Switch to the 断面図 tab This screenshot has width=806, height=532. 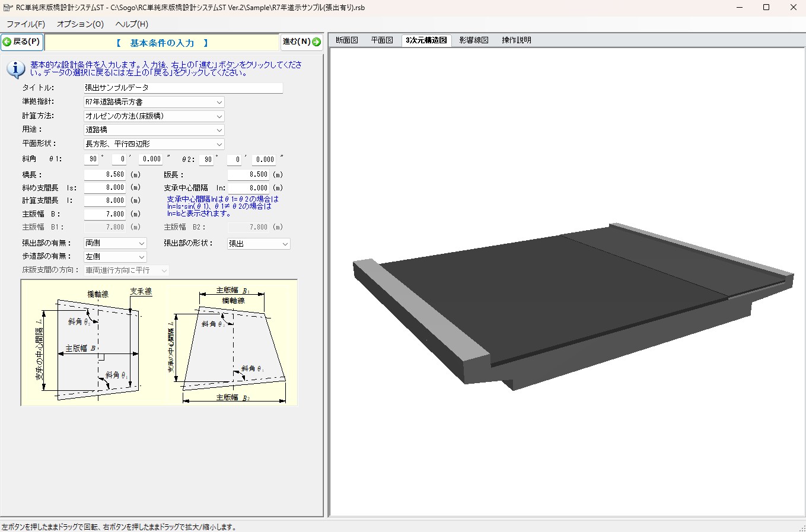tap(347, 40)
